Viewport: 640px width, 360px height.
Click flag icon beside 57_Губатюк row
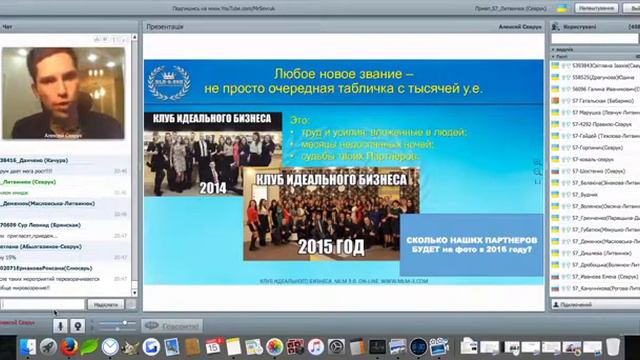point(555,229)
